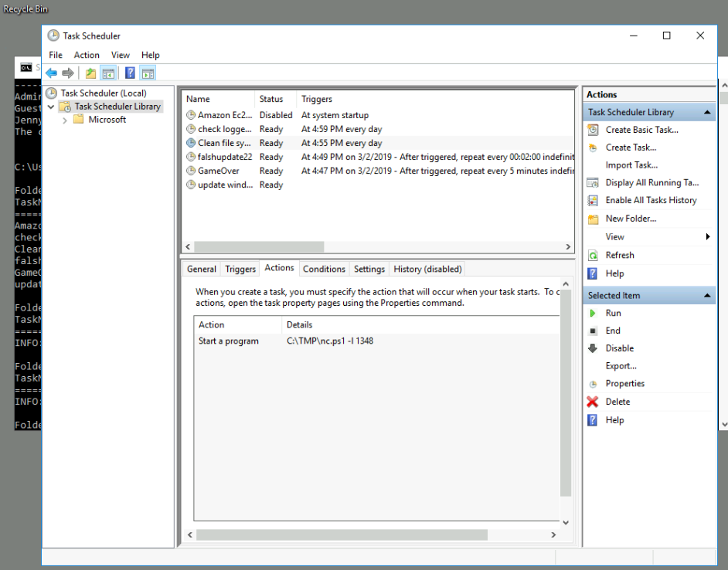The height and width of the screenshot is (570, 728).
Task: Click the green Run arrow icon
Action: coord(593,313)
